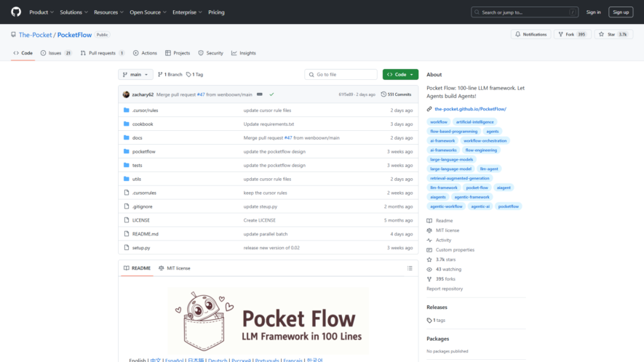View the green commit status checkmark
Image resolution: width=644 pixels, height=362 pixels.
[x=271, y=94]
